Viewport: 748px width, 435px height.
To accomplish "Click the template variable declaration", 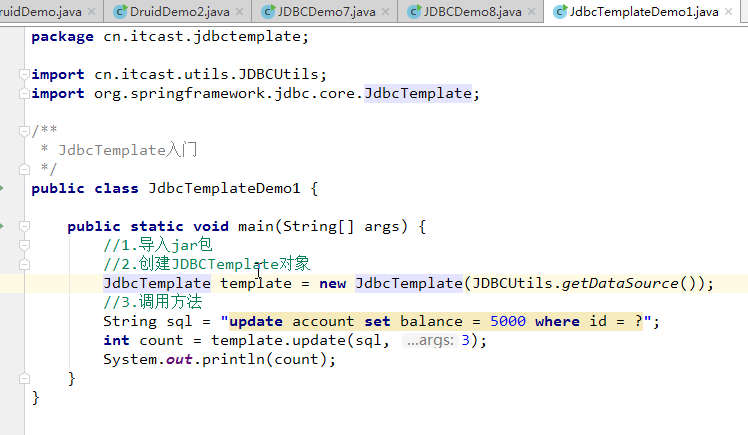I will (x=256, y=283).
